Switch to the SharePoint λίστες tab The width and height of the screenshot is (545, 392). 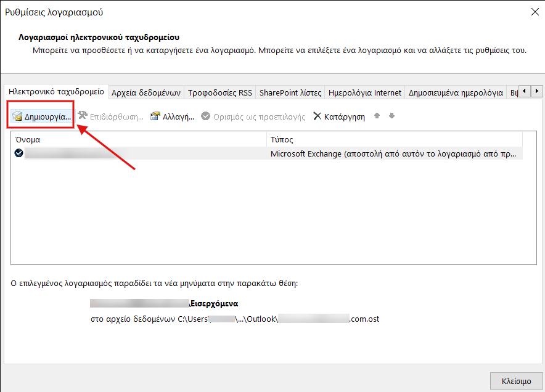pyautogui.click(x=290, y=92)
